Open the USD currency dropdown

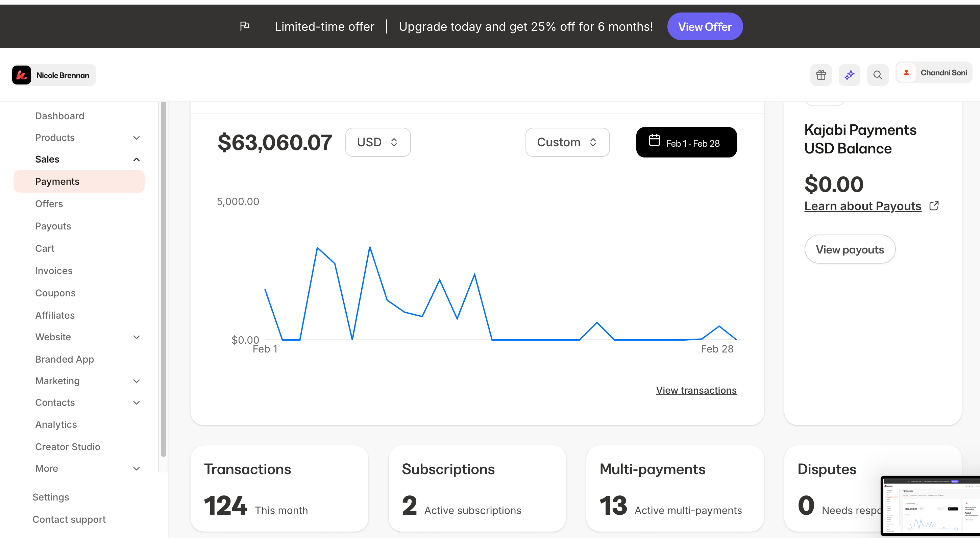tap(377, 142)
